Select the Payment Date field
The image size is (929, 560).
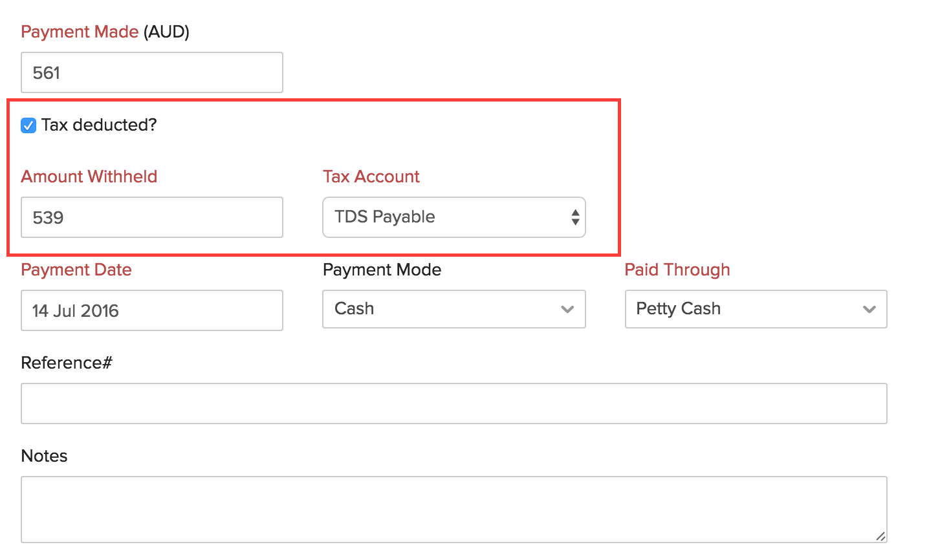click(151, 310)
